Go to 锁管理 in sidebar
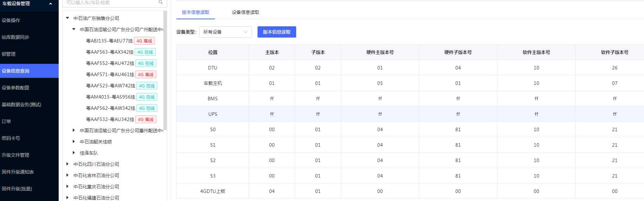This screenshot has width=644, height=201. 29,54
